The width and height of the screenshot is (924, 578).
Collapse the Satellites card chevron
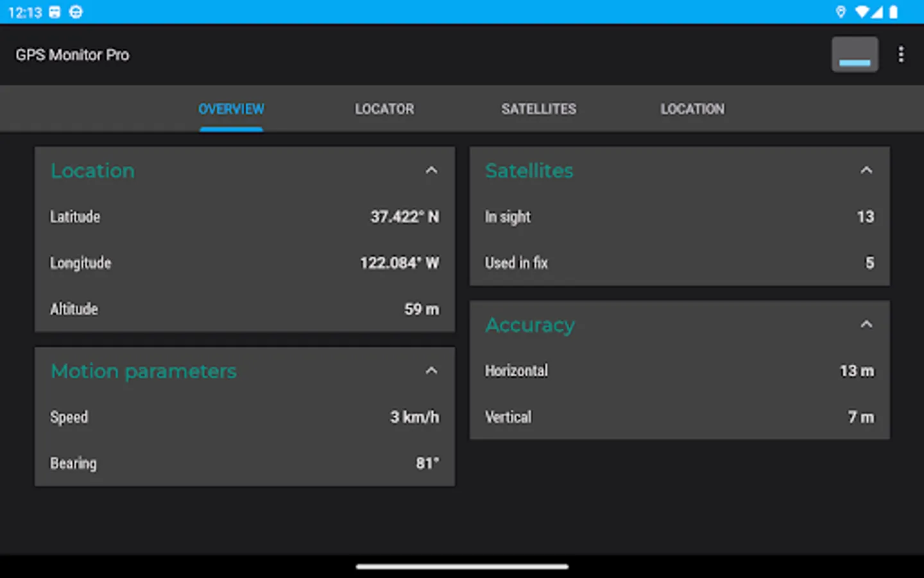point(866,171)
